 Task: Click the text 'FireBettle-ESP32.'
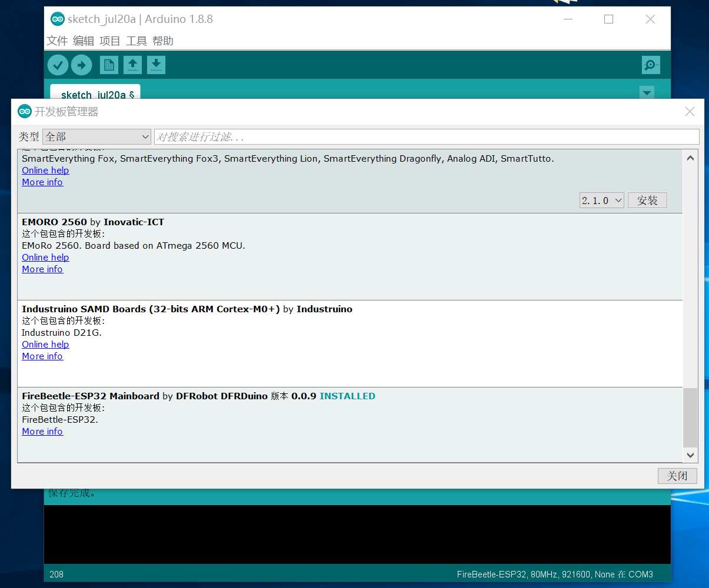(60, 420)
